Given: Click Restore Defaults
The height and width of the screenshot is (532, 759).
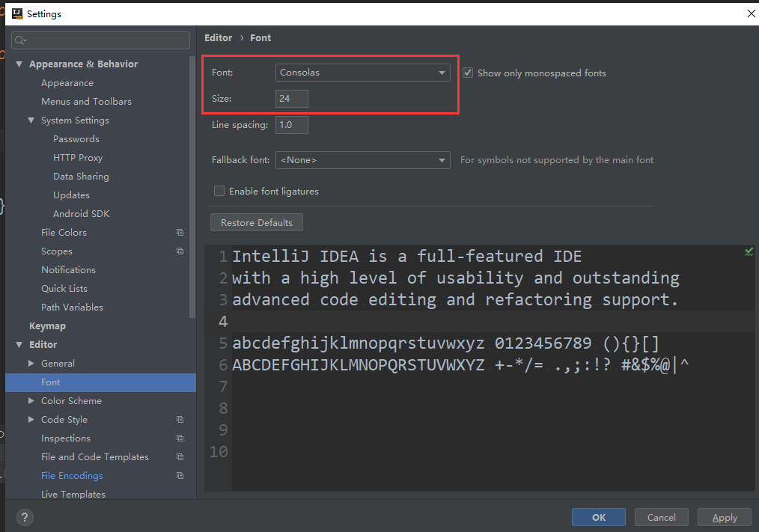Looking at the screenshot, I should tap(257, 223).
